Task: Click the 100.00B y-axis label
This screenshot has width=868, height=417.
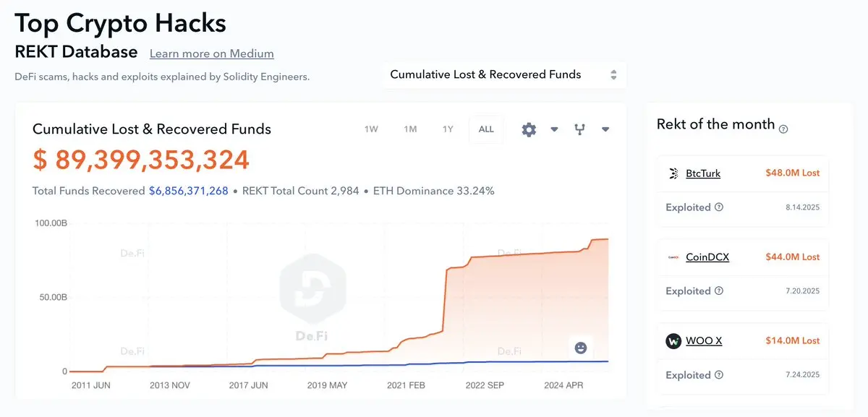Action: click(51, 223)
